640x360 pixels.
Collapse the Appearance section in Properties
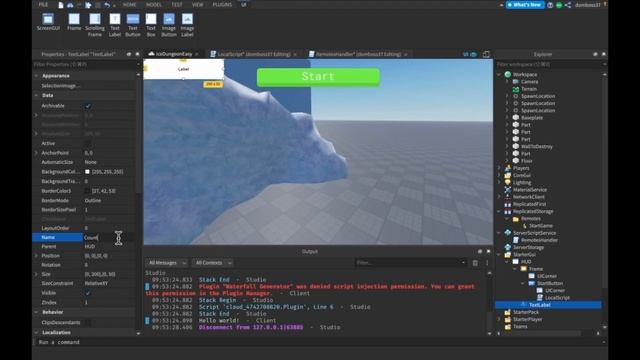(x=36, y=76)
